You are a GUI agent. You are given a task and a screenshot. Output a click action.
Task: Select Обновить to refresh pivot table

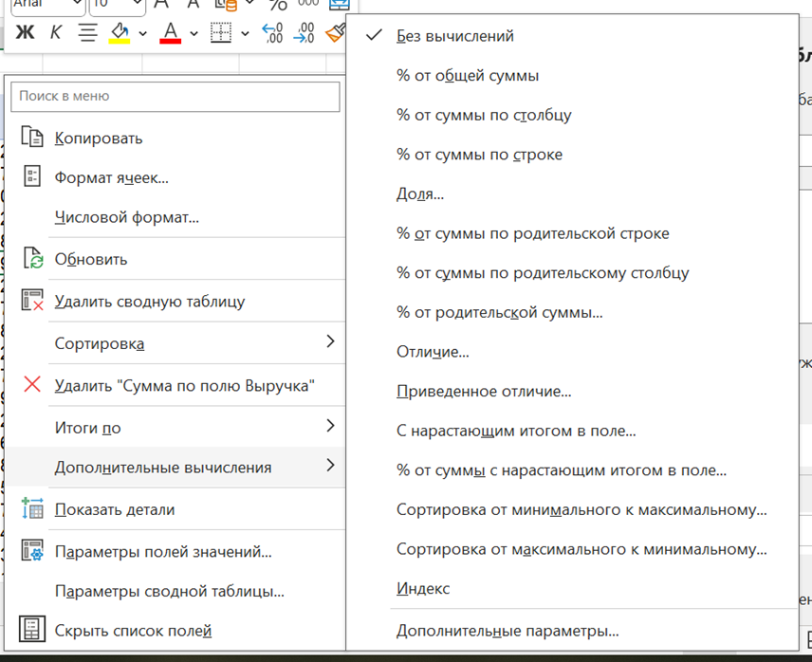point(91,259)
